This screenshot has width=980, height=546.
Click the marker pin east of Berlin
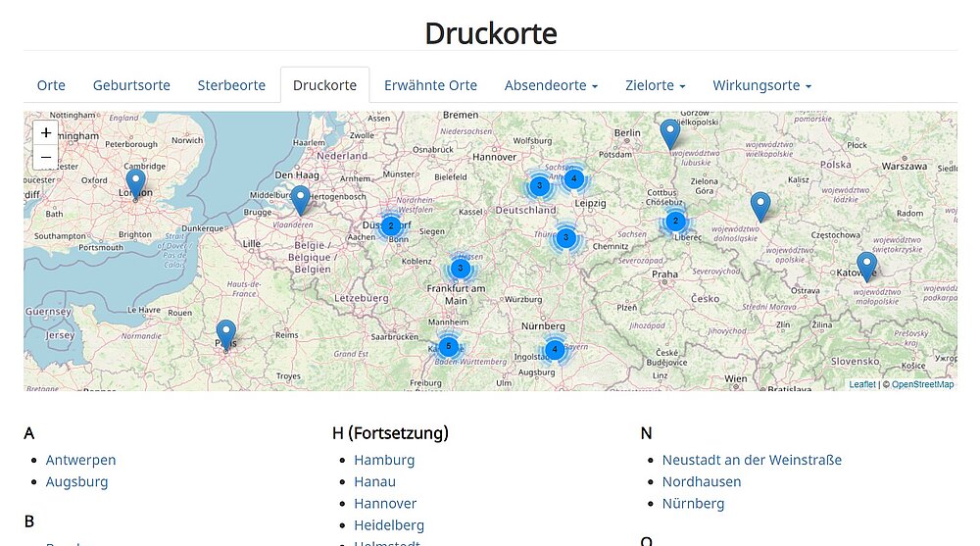670,133
